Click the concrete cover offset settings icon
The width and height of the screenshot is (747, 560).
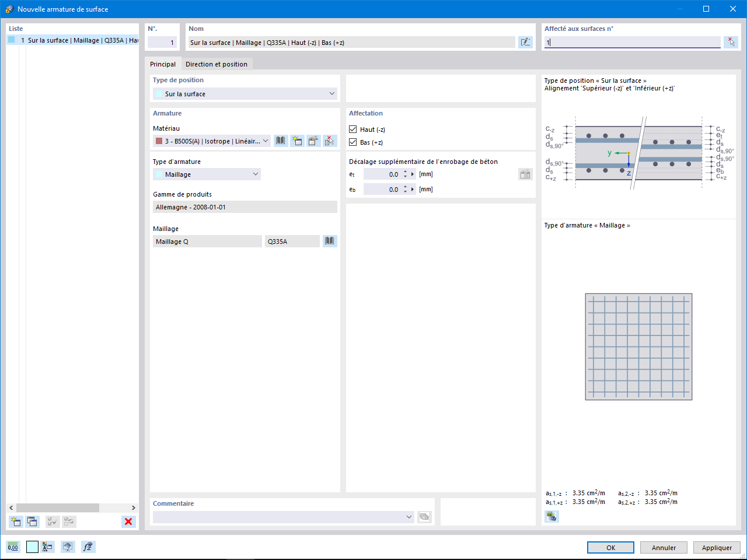pyautogui.click(x=525, y=174)
